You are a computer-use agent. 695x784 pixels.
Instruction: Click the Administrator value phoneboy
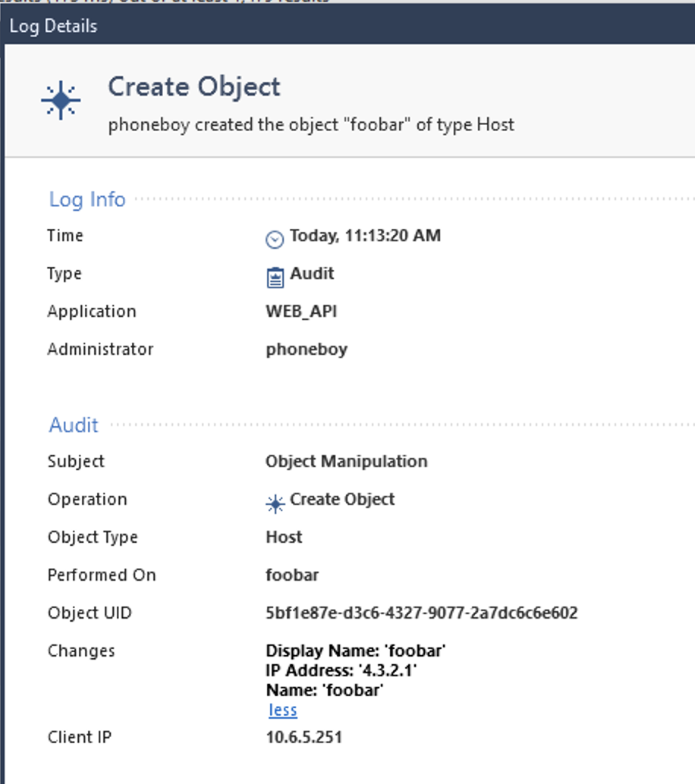point(307,349)
